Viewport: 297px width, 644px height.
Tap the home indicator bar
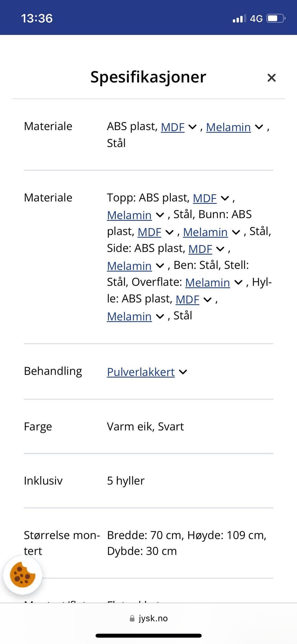pyautogui.click(x=148, y=636)
